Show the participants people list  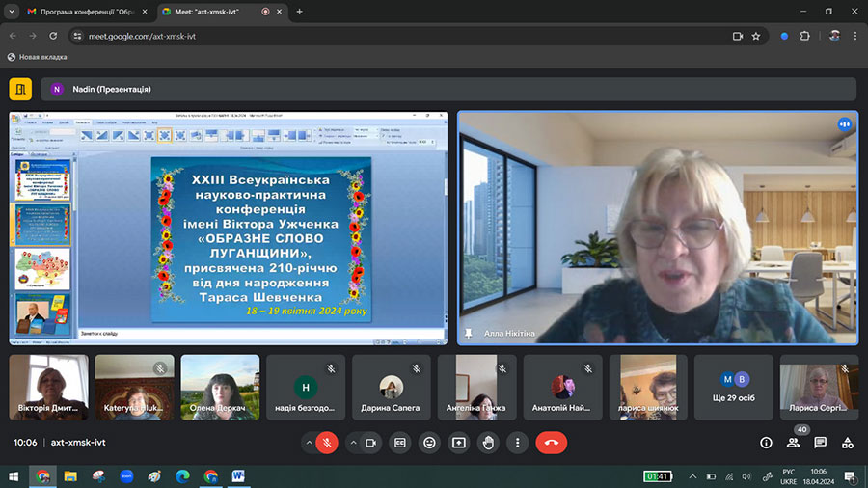click(x=793, y=443)
